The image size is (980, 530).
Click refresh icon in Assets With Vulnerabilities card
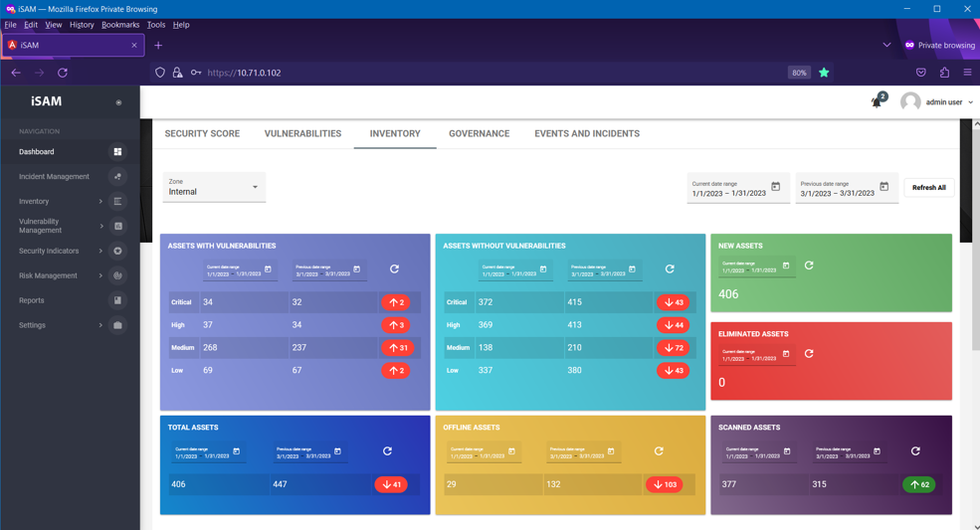(394, 269)
